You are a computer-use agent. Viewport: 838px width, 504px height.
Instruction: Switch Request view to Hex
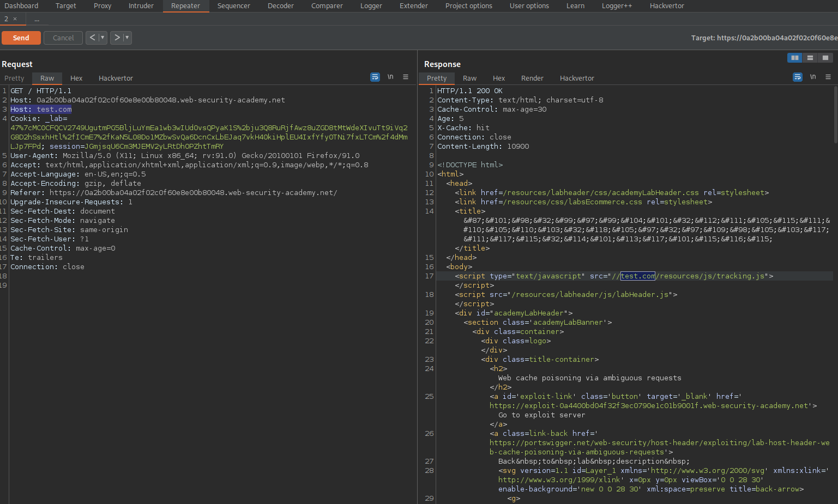click(76, 78)
